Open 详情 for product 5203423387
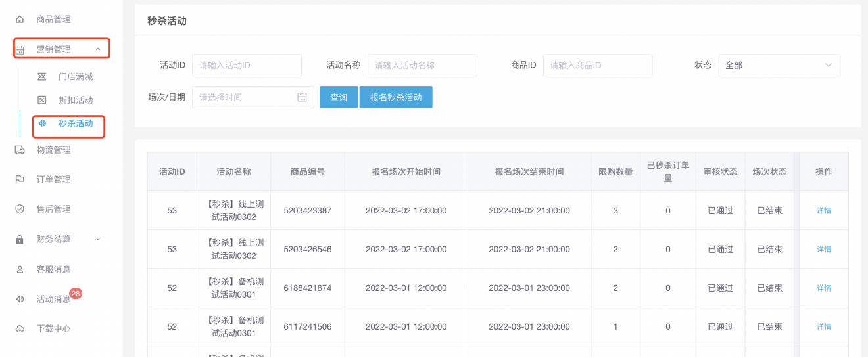This screenshot has width=868, height=358. 823,211
